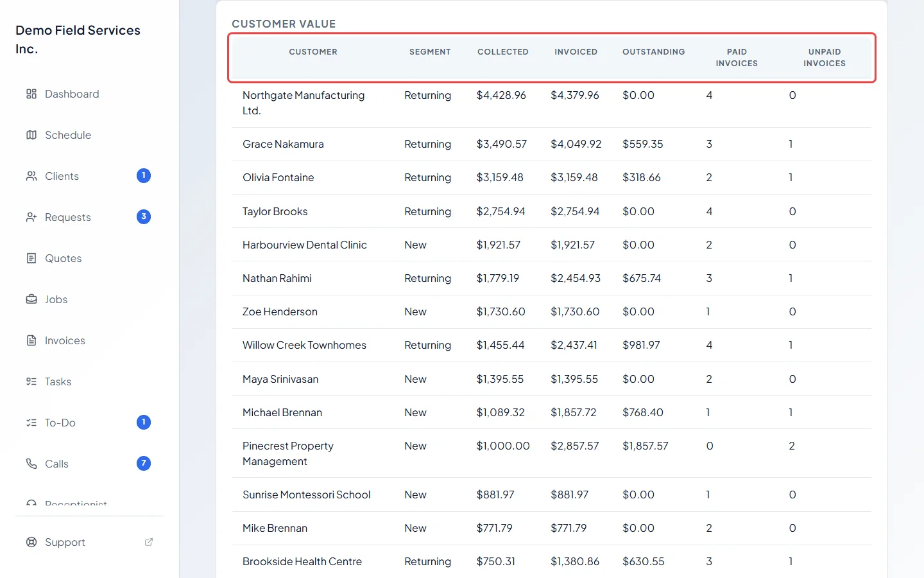
Task: Click the Requests person-plus icon
Action: coord(31,217)
